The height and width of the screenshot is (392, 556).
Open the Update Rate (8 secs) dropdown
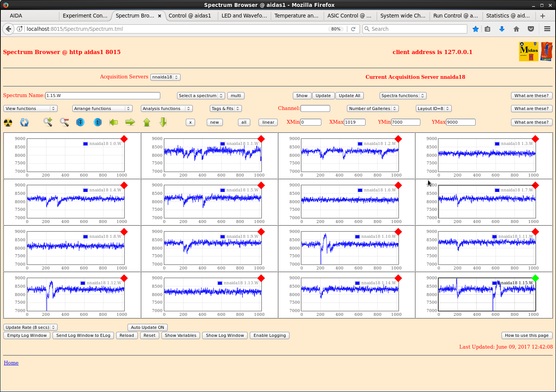tap(30, 327)
